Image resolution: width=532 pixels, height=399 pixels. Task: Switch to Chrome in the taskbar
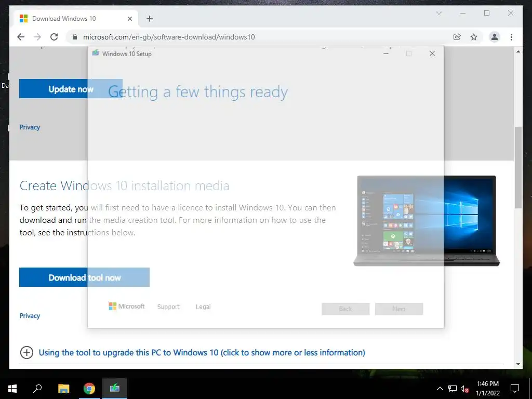[x=89, y=389]
